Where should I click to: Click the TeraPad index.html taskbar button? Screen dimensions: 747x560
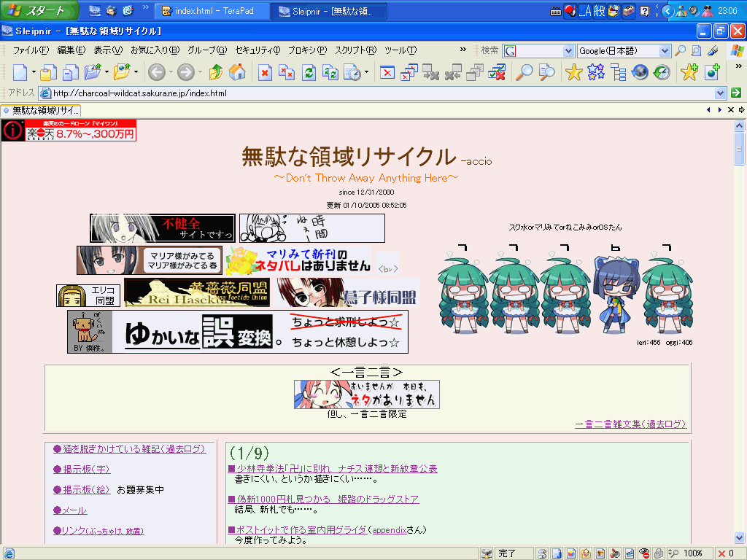coord(210,11)
